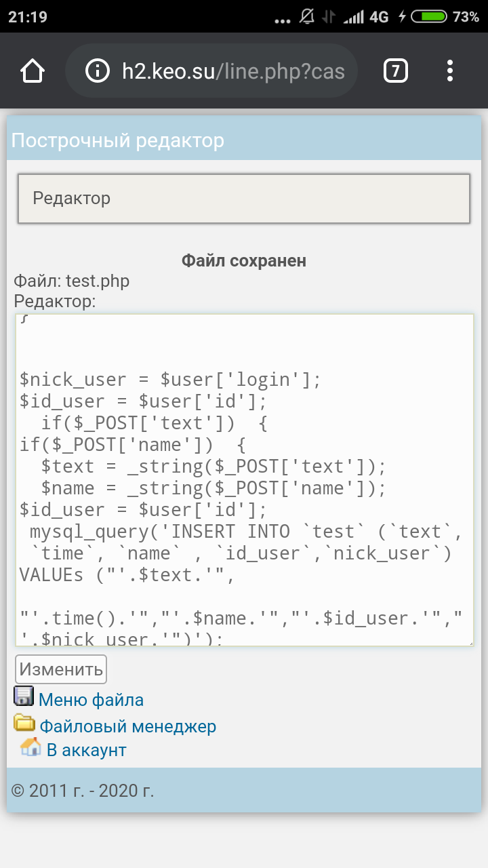Tap the muted notification bell icon
488x868 pixels.
(307, 17)
